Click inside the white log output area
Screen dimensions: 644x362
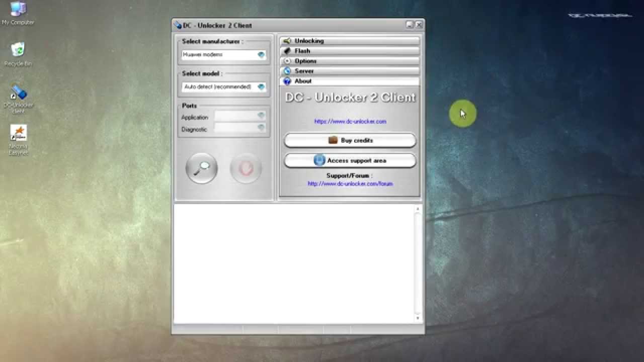[294, 263]
